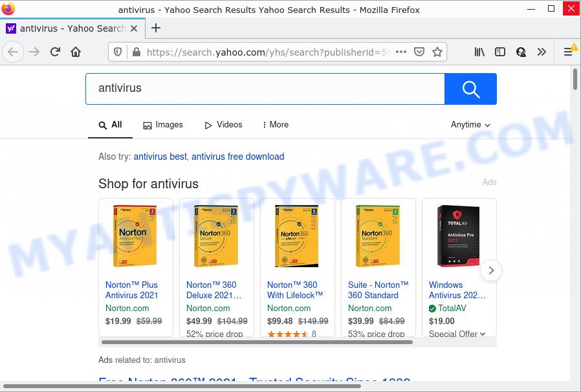Close the antivirus Yahoo Search tab
The image size is (581, 392).
[x=134, y=28]
